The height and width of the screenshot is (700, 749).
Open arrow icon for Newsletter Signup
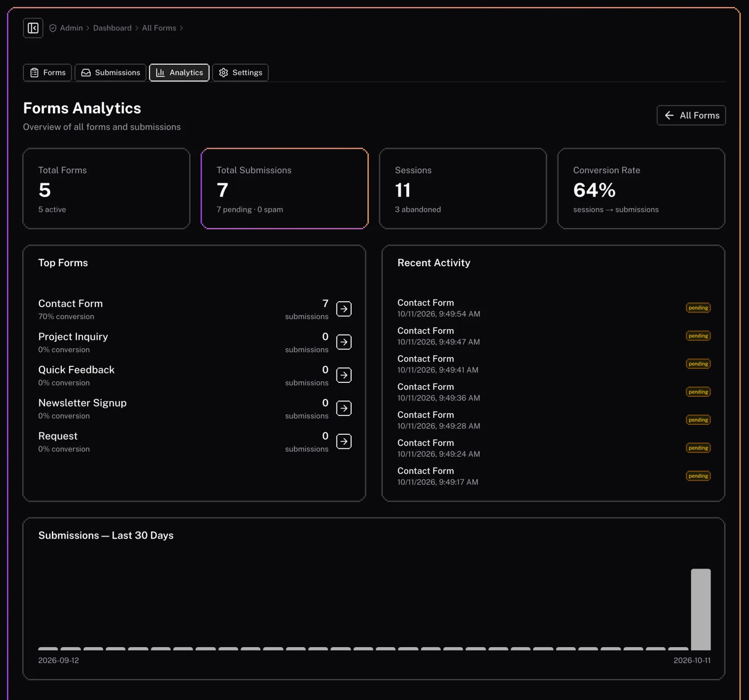click(x=344, y=408)
